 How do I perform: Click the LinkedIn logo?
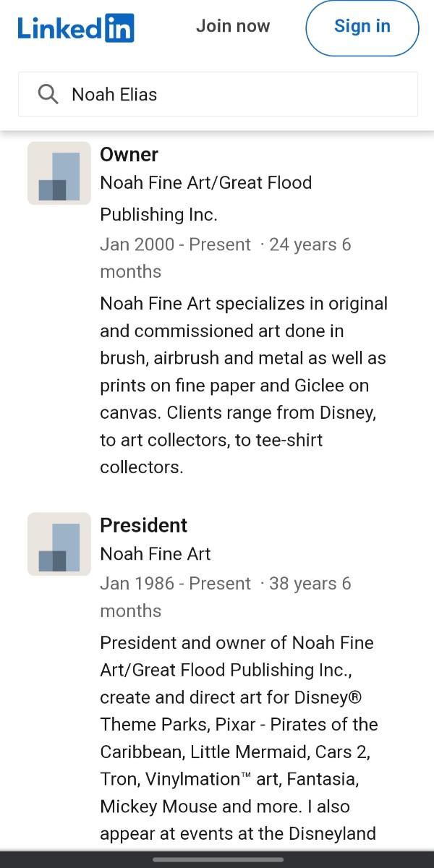pyautogui.click(x=76, y=28)
